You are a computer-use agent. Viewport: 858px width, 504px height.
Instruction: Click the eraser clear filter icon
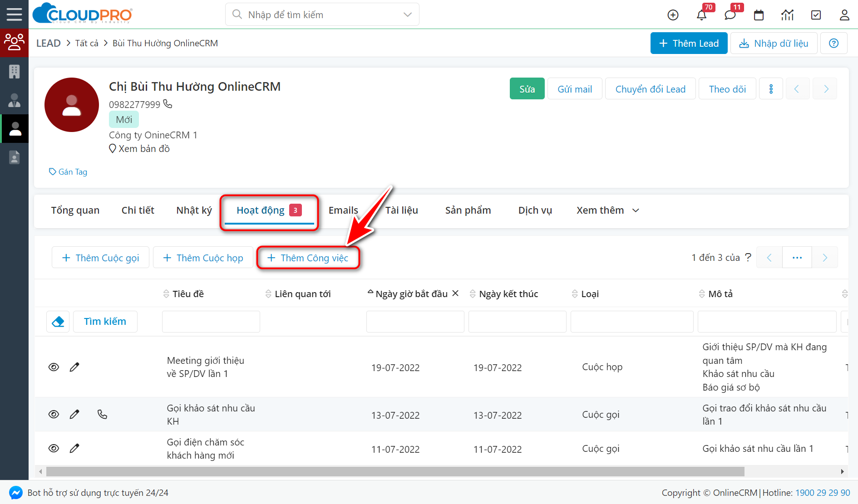tap(58, 322)
